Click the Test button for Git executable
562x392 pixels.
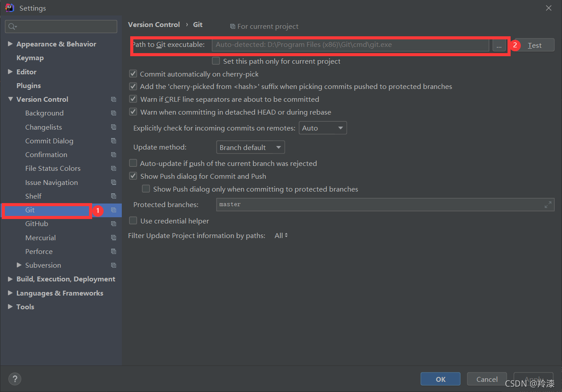pyautogui.click(x=535, y=45)
